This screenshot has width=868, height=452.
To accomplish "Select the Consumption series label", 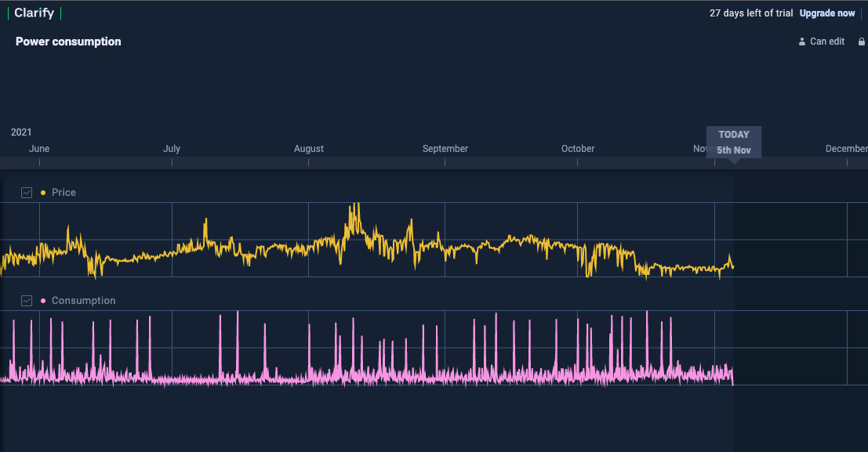I will click(x=83, y=301).
